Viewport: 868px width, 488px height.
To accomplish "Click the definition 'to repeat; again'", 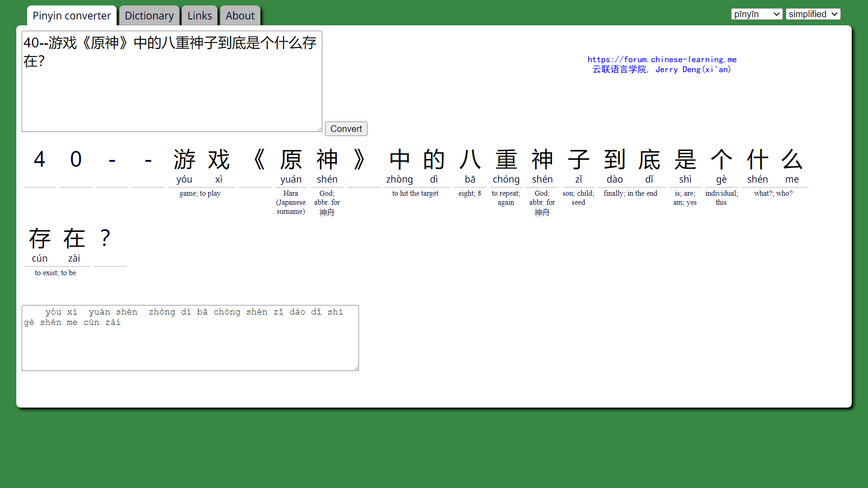I will coord(506,198).
